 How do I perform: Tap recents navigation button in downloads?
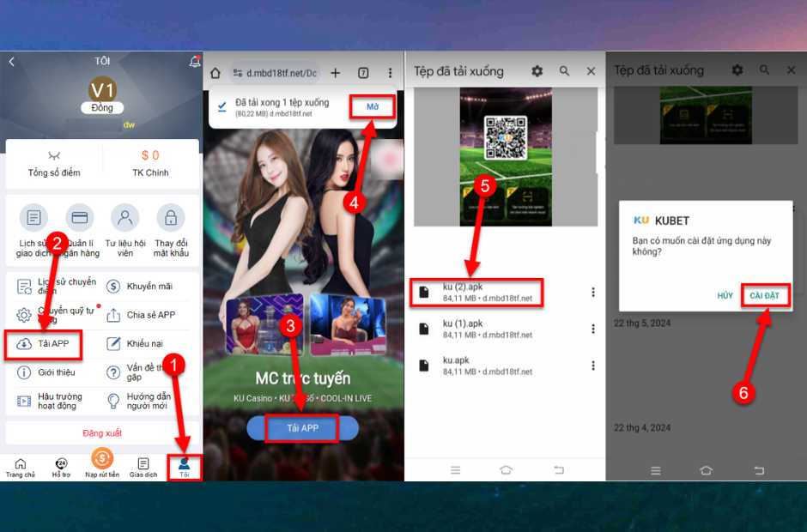tap(456, 470)
